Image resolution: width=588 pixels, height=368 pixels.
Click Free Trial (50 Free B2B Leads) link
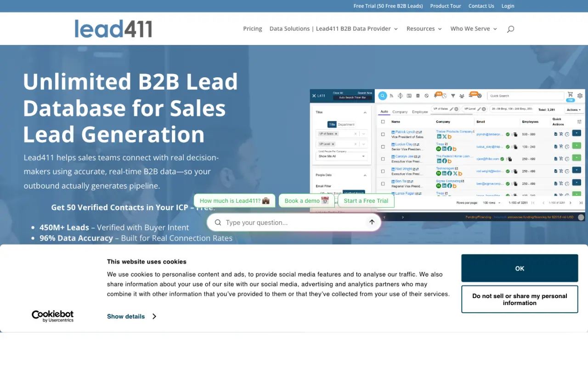click(388, 6)
